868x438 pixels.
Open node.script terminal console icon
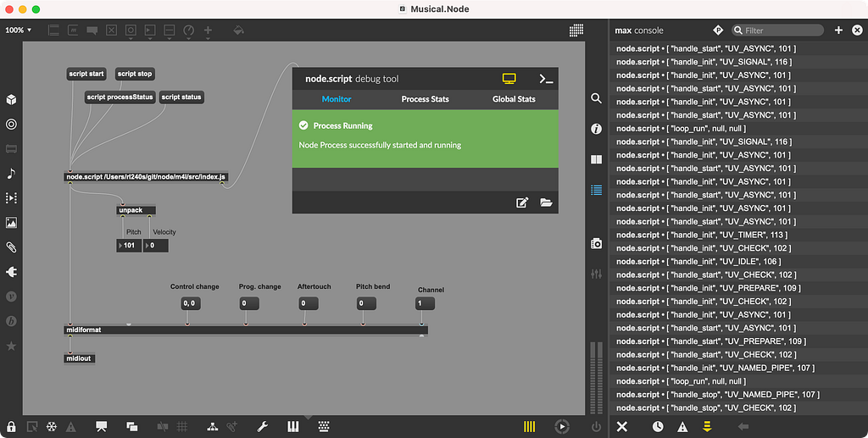[x=546, y=79]
